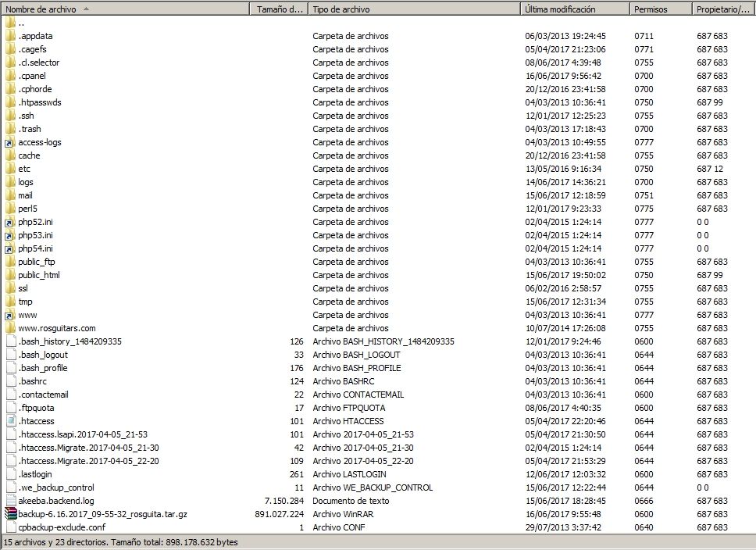Click permissions 0711 of .appdata
This screenshot has width=756, height=550.
[644, 36]
